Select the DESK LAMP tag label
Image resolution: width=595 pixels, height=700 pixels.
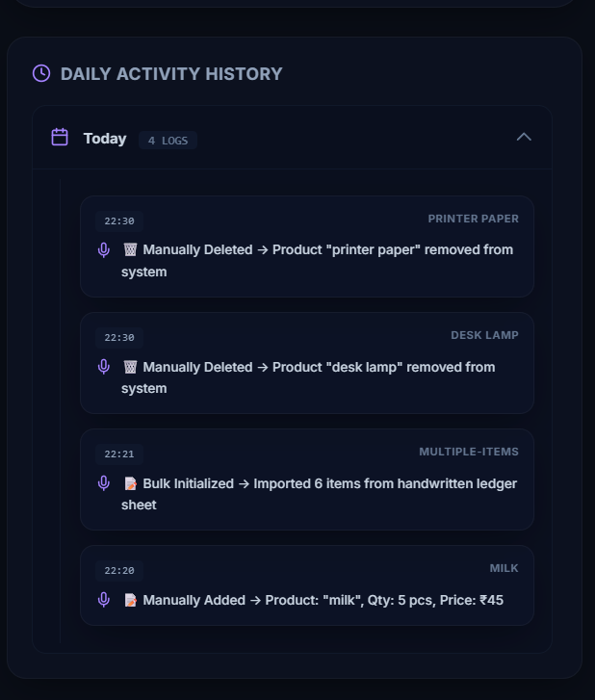pos(484,335)
